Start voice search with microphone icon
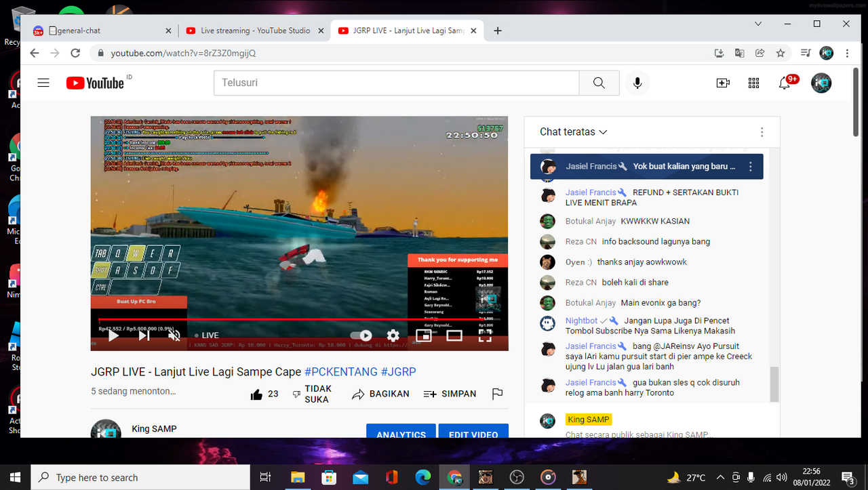Image resolution: width=868 pixels, height=490 pixels. (637, 83)
